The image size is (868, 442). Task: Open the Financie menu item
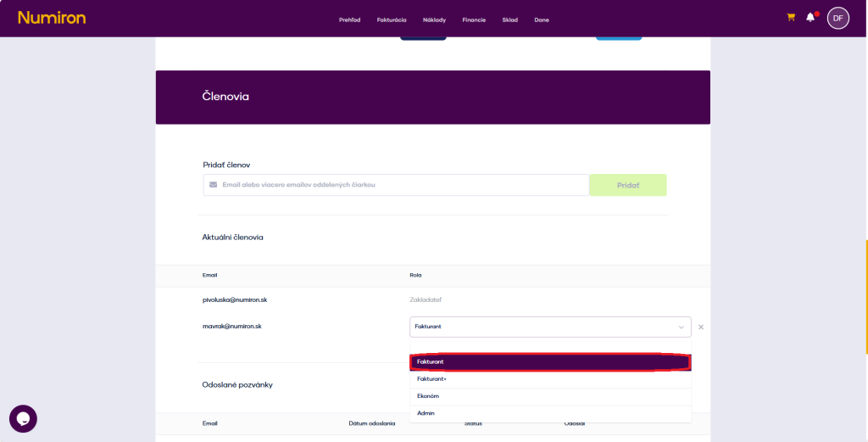[474, 20]
